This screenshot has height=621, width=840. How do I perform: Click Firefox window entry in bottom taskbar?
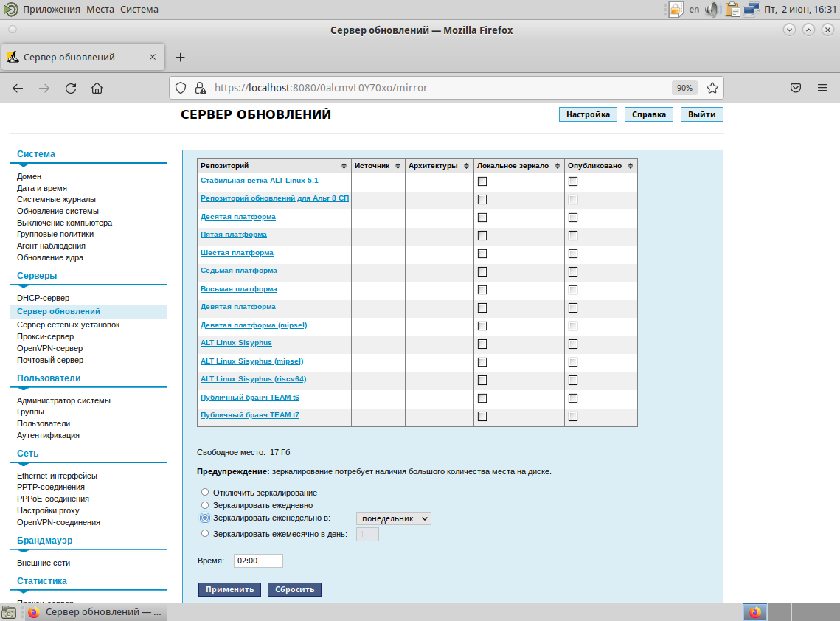(x=95, y=612)
